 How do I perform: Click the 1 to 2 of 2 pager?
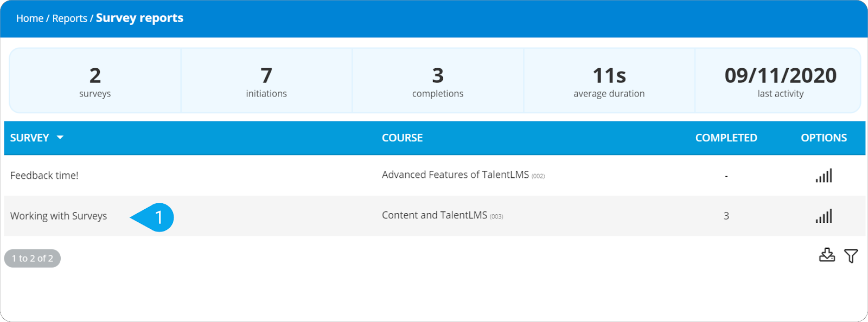33,259
